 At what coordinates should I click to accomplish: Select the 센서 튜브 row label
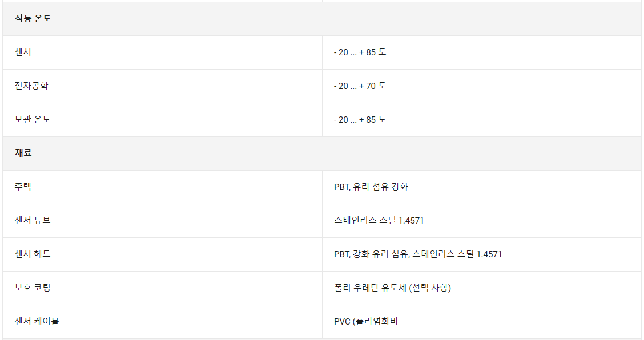[x=33, y=221]
